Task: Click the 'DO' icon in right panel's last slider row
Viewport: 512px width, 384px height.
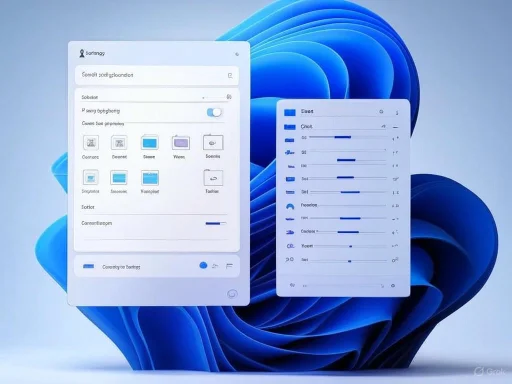Action: 290,259
